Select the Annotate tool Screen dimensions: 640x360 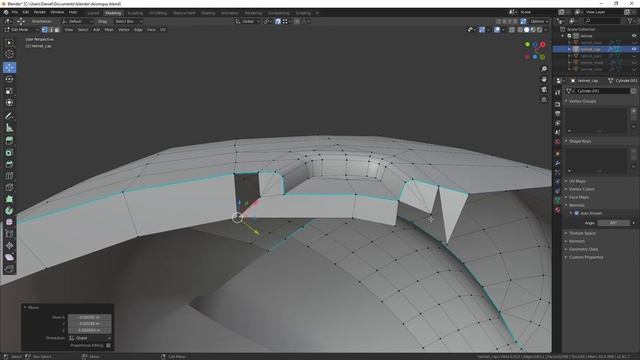pos(9,116)
